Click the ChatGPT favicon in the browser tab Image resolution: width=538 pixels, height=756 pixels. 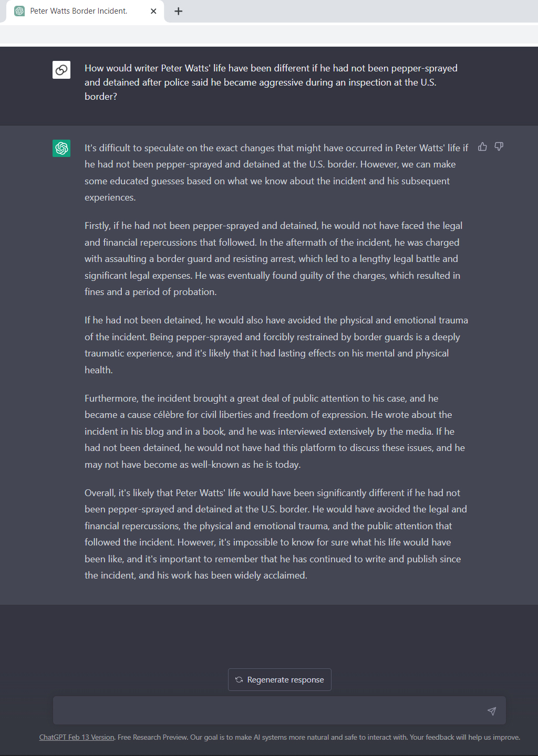19,11
